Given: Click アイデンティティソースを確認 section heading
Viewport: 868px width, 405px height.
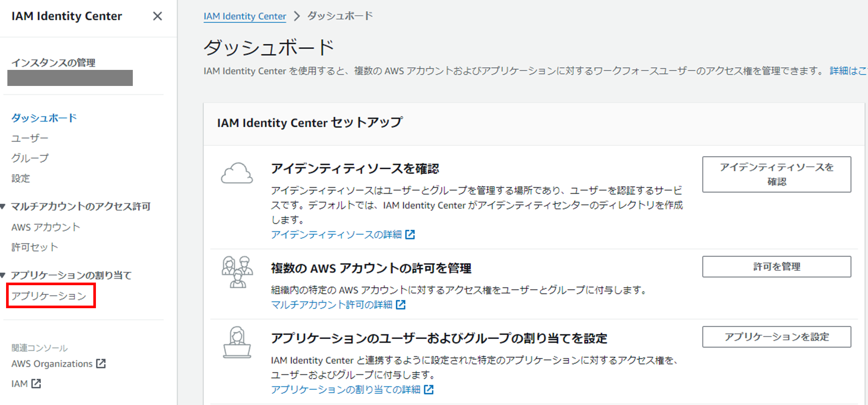Looking at the screenshot, I should [355, 168].
